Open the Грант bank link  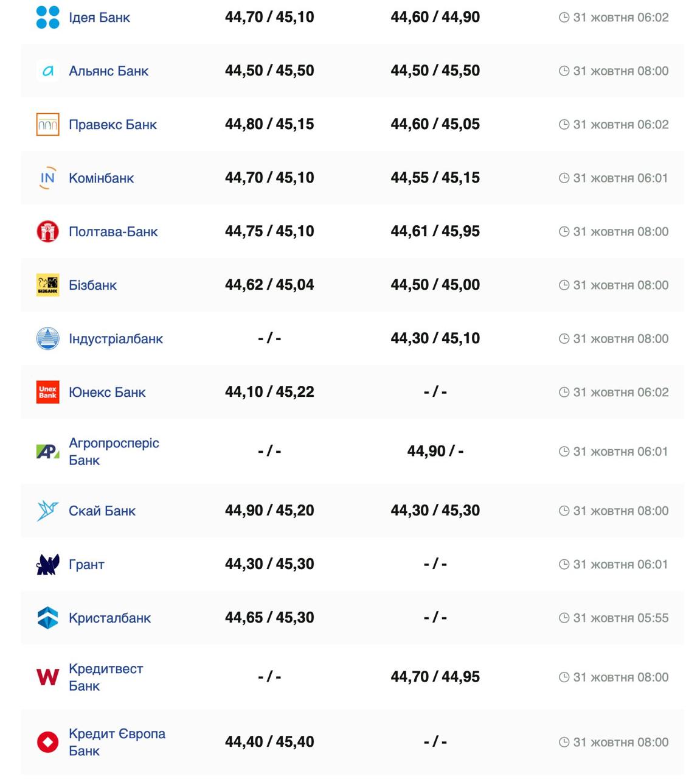click(86, 565)
